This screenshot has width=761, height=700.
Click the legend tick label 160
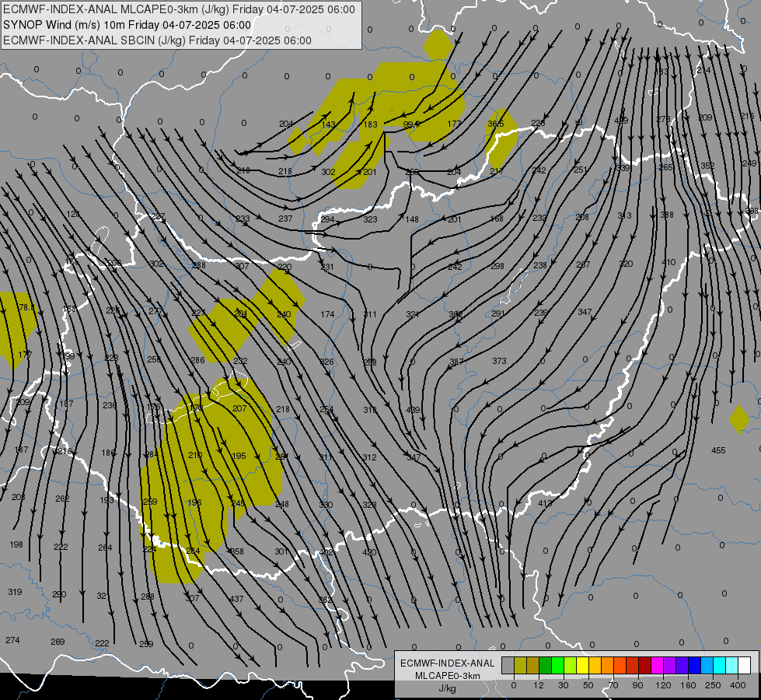(688, 685)
